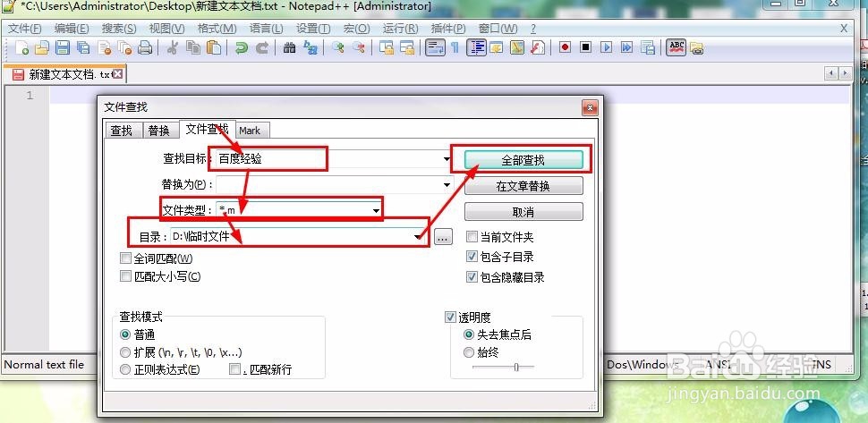Click the Save All toolbar icon

click(83, 48)
